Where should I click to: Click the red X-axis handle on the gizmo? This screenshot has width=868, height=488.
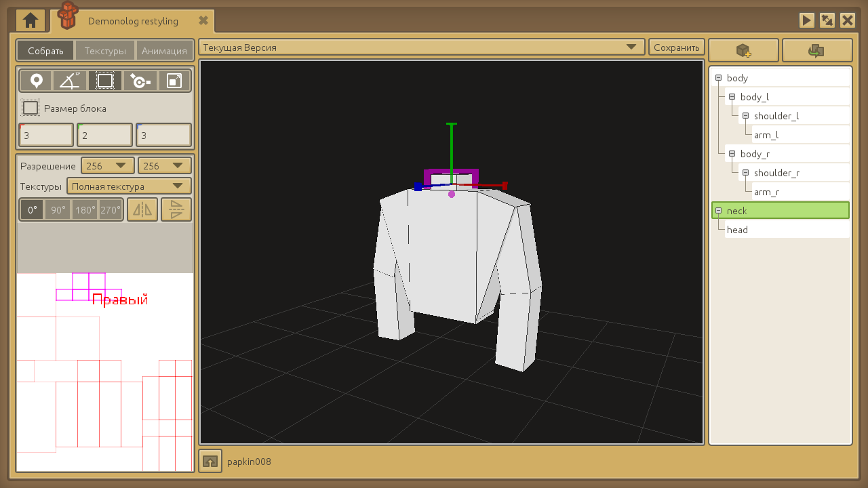click(504, 184)
